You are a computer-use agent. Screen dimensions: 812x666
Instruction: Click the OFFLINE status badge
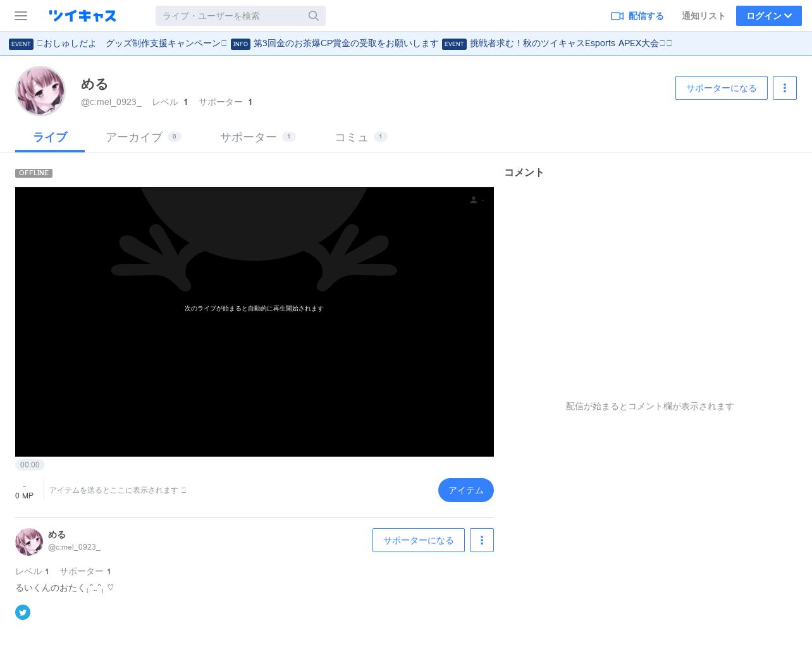click(34, 173)
